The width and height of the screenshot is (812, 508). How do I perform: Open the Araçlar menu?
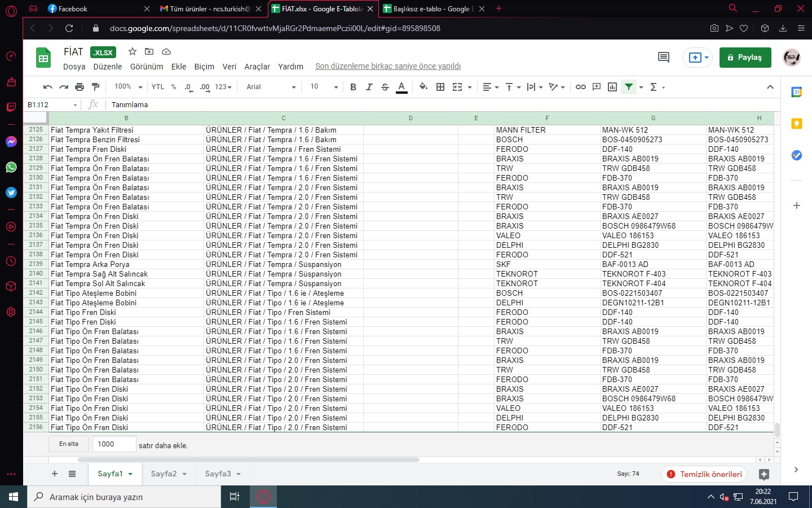pyautogui.click(x=257, y=67)
